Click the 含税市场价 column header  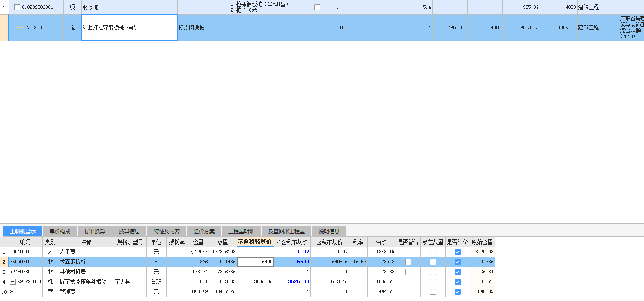330,242
